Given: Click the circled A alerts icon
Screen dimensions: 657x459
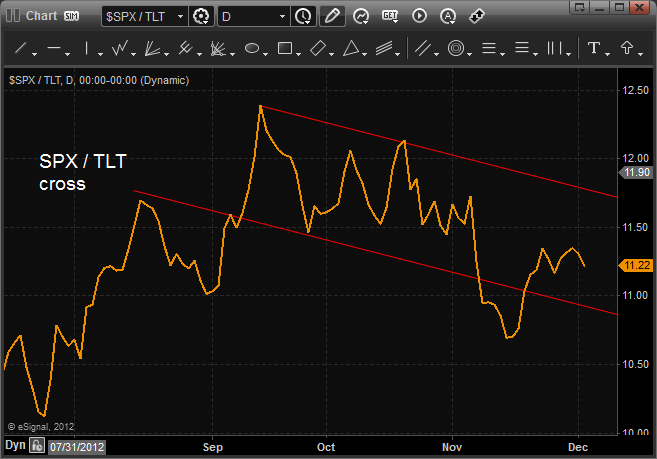Looking at the screenshot, I should (x=448, y=16).
